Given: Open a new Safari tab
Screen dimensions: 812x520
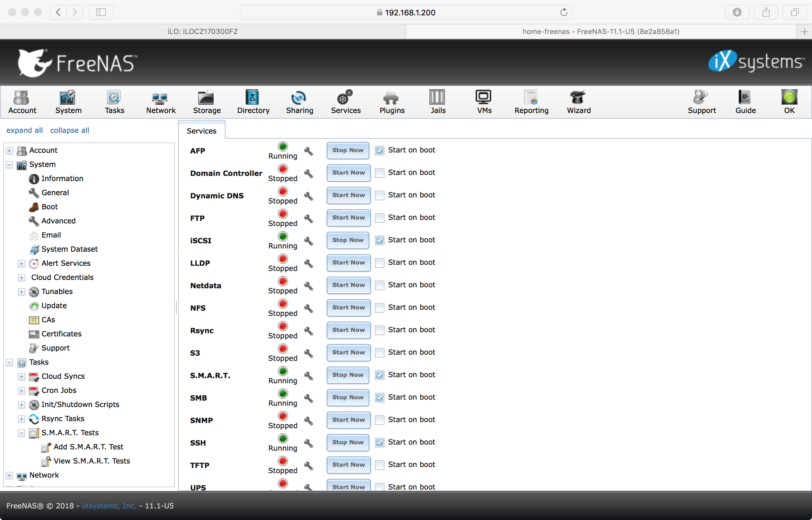Looking at the screenshot, I should (804, 32).
